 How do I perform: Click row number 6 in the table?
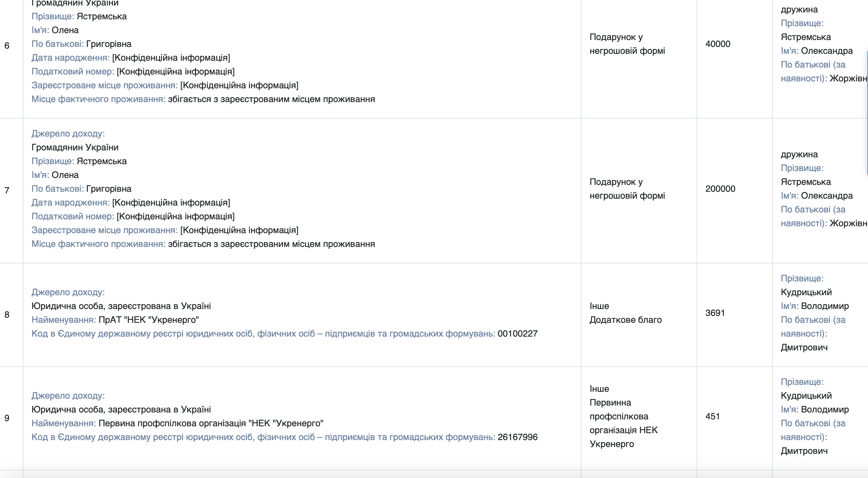(7, 46)
